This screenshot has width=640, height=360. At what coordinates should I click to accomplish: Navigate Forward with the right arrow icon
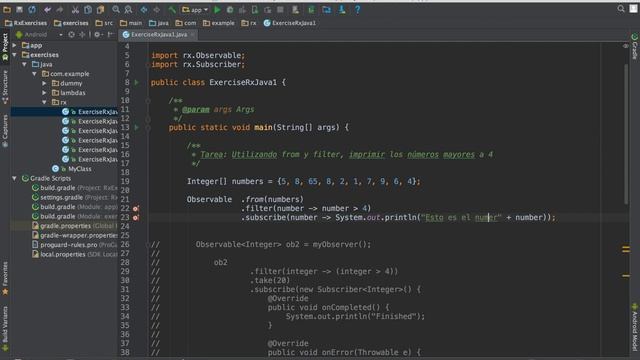[x=156, y=9]
